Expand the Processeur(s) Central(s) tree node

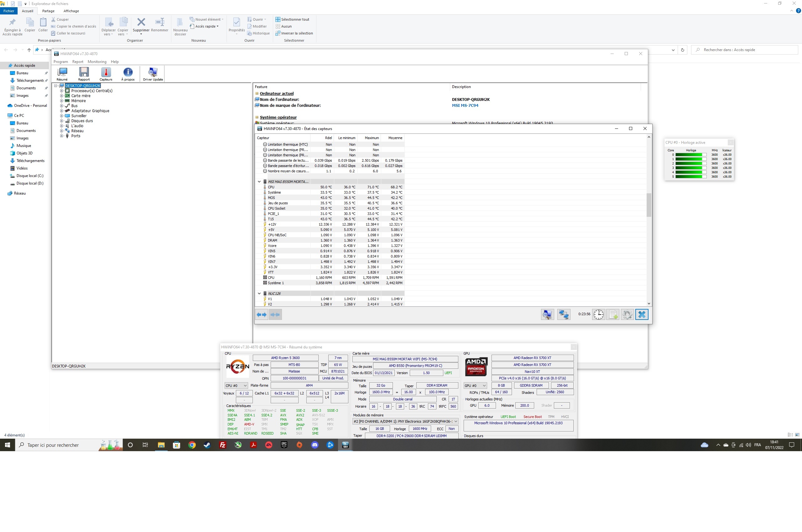[x=62, y=91]
